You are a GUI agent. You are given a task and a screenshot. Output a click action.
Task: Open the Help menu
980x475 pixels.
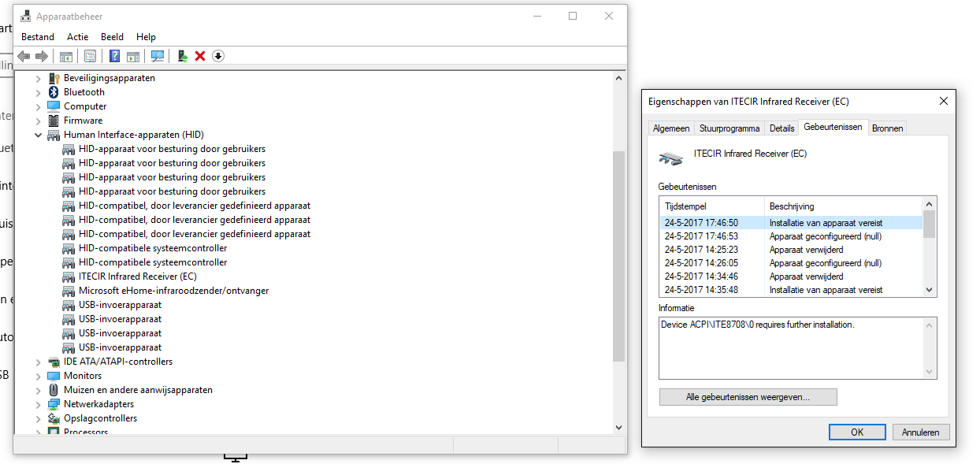tap(146, 36)
